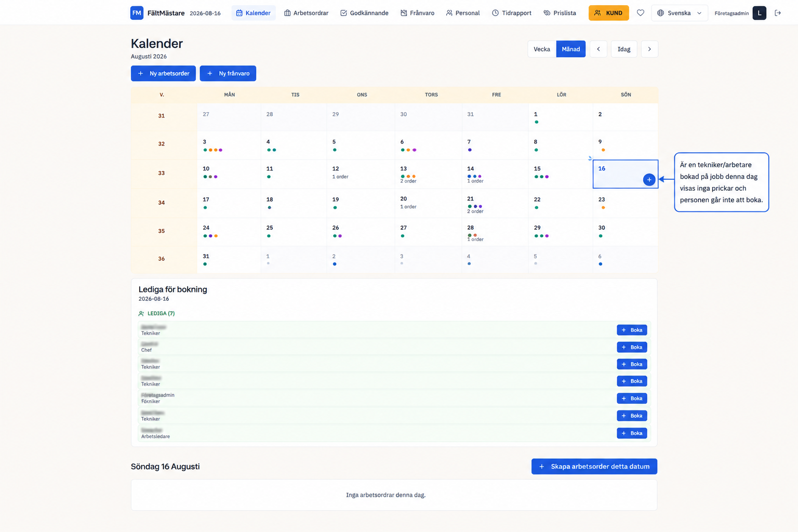Select week number 35
This screenshot has width=798, height=532.
click(162, 231)
